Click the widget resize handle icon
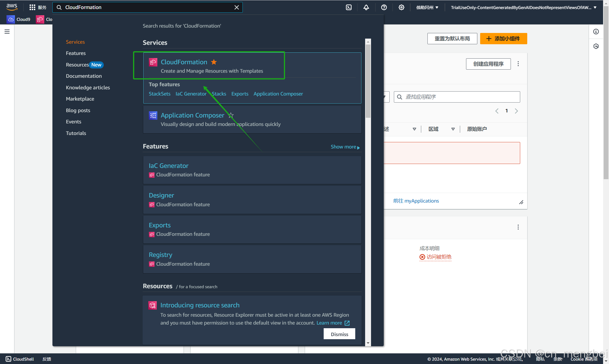 [521, 202]
